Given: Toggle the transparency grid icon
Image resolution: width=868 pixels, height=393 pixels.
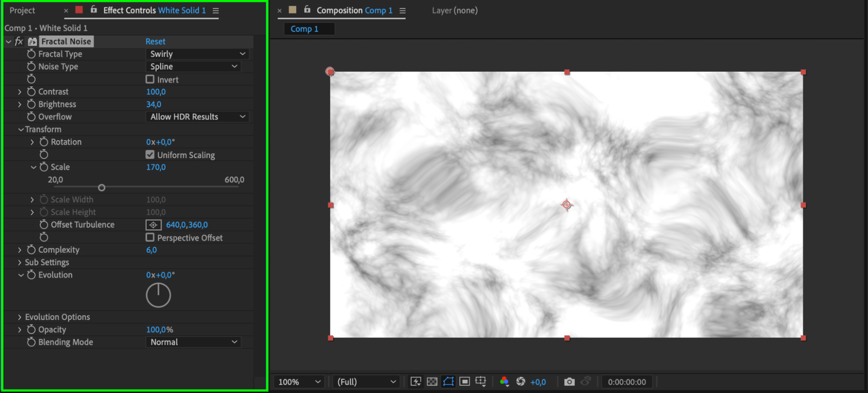Looking at the screenshot, I should [432, 382].
